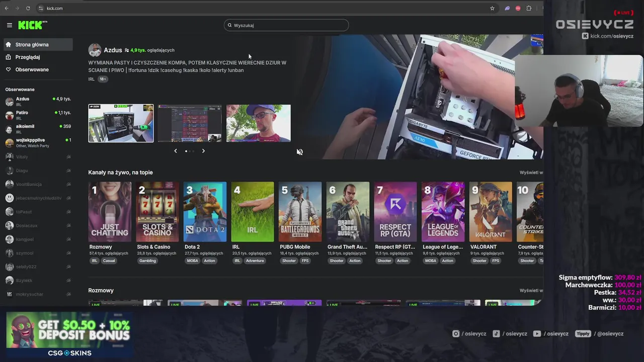Select the PC cleaning stream thumbnail
Image resolution: width=644 pixels, height=362 pixels.
[121, 123]
